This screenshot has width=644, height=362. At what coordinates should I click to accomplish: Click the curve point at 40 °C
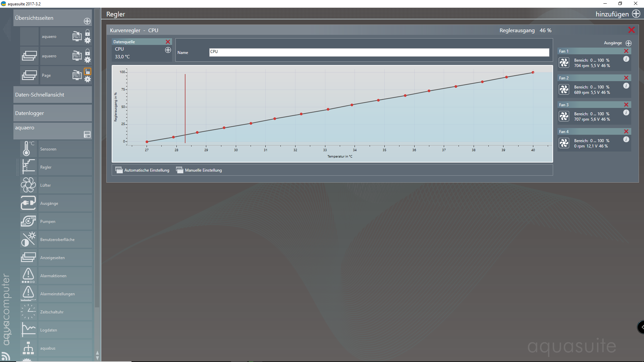pyautogui.click(x=533, y=72)
